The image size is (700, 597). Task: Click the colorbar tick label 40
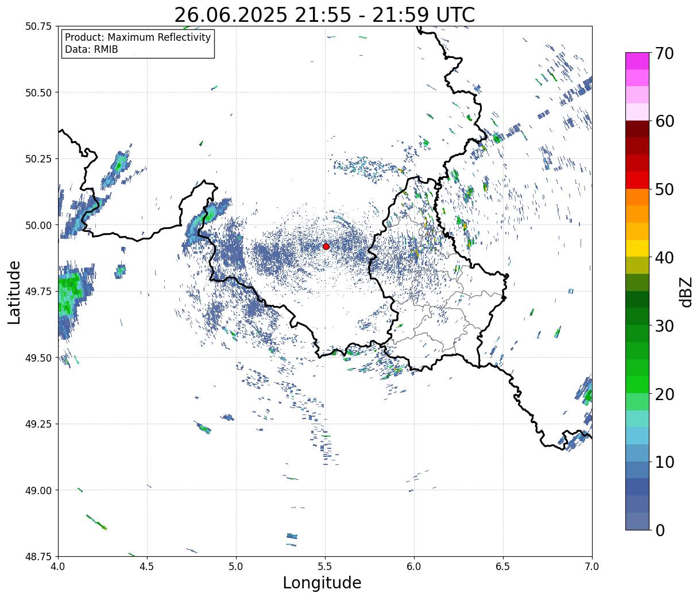[x=664, y=258]
